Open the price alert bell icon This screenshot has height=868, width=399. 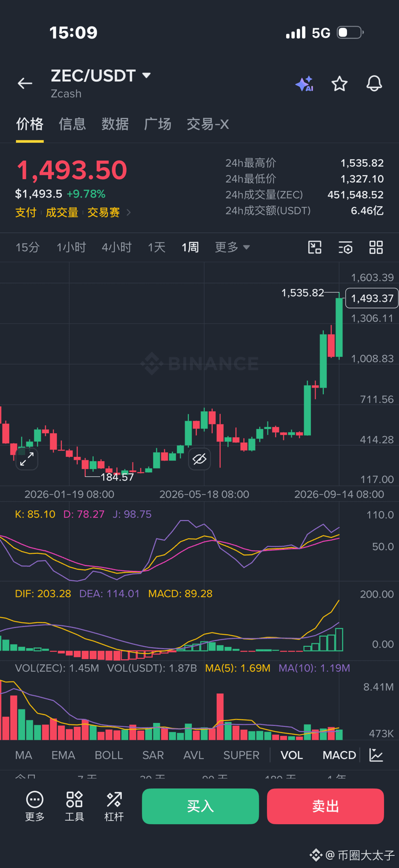pyautogui.click(x=374, y=84)
